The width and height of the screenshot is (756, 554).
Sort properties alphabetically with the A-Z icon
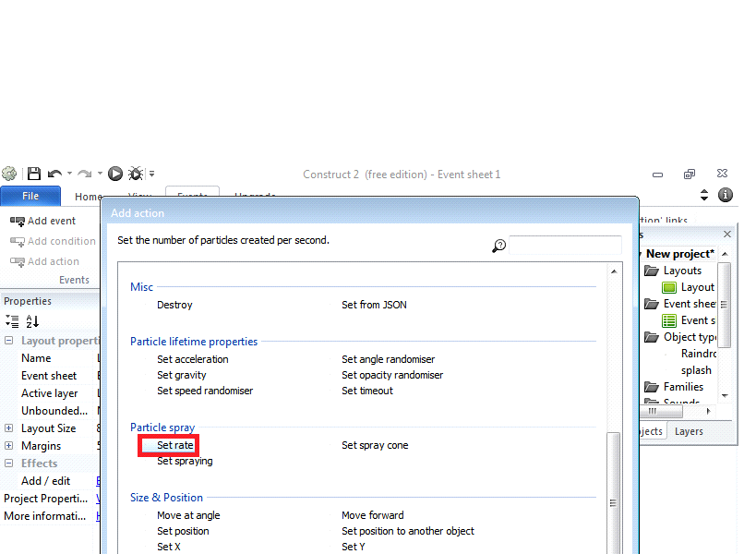tap(32, 321)
